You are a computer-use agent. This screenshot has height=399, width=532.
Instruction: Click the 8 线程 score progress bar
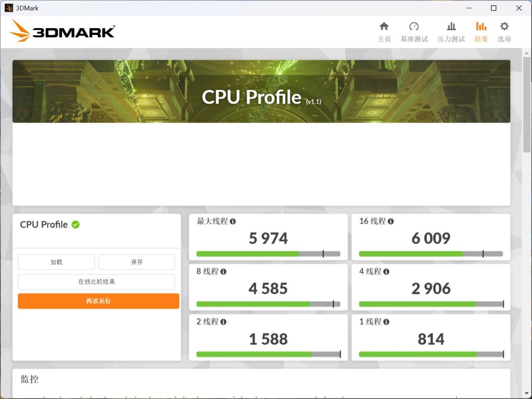coord(268,304)
